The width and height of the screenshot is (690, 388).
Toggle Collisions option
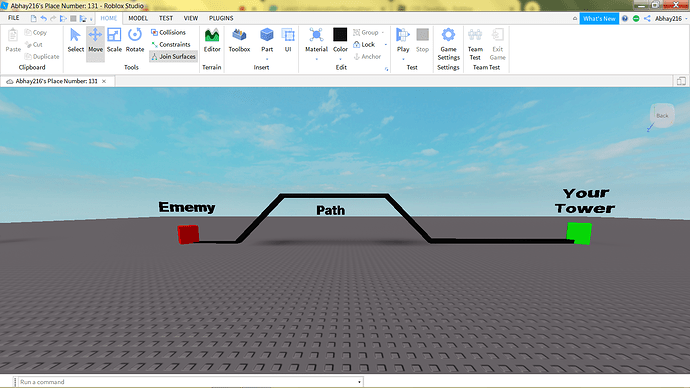pos(168,32)
